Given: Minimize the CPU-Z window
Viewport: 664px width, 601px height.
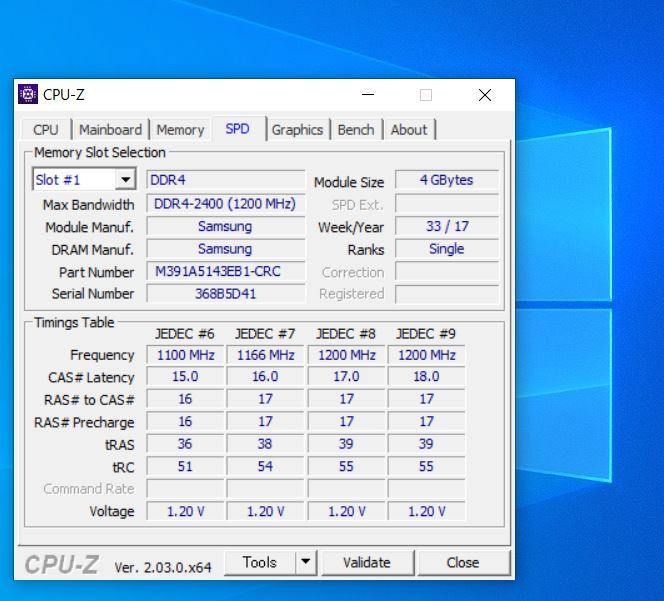Looking at the screenshot, I should coord(368,94).
